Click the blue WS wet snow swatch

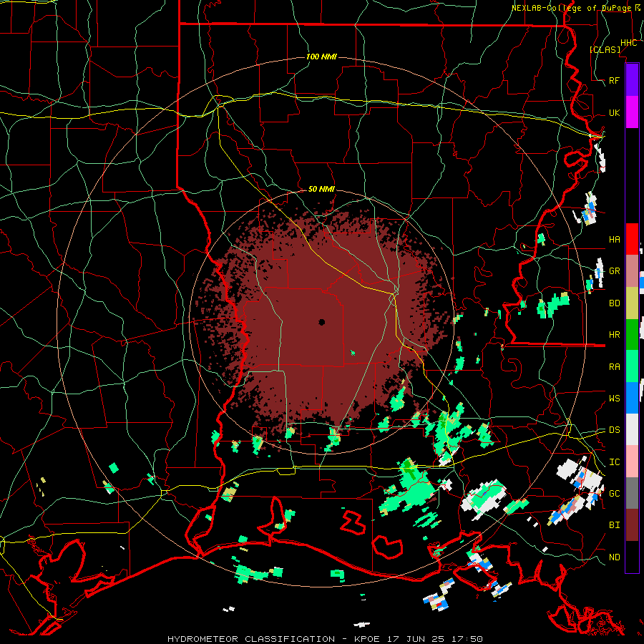632,398
